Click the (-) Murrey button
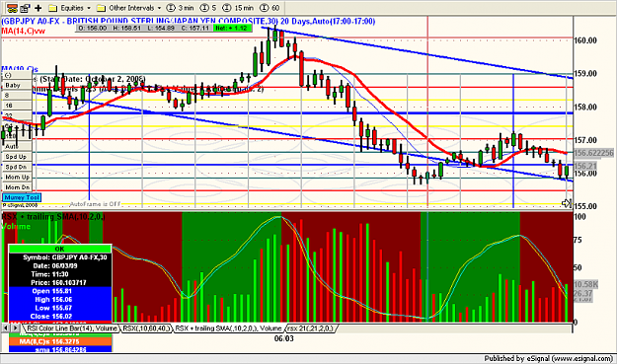 [17, 75]
